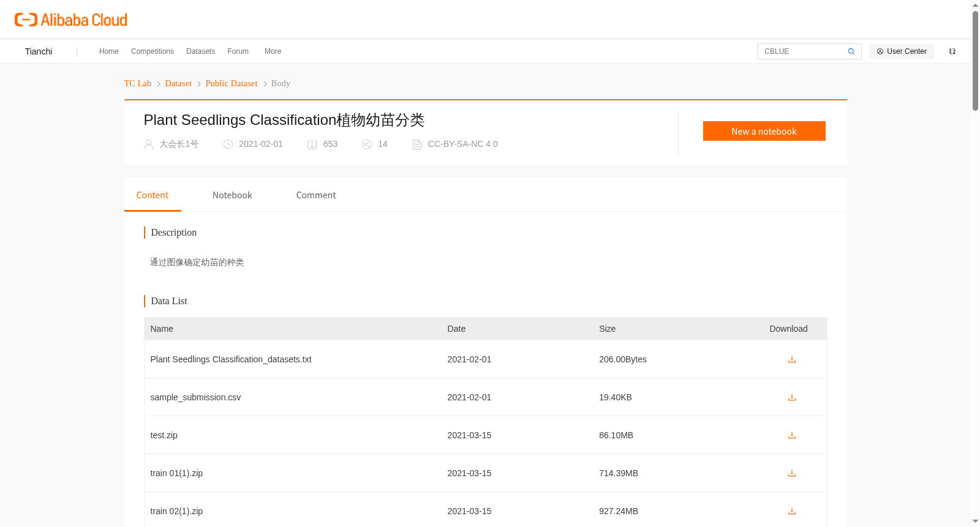Click the share count icon beside 14
980x527 pixels.
367,144
